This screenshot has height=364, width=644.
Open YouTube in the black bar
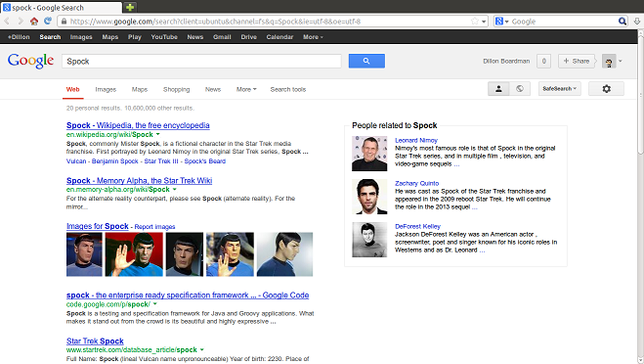(164, 37)
